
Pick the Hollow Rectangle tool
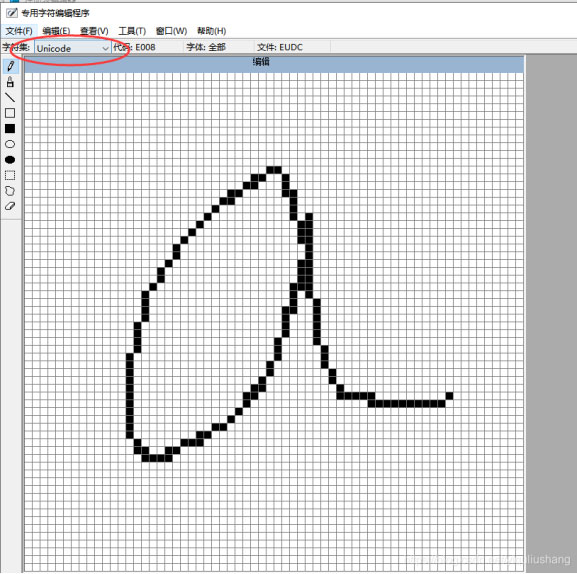pos(10,113)
